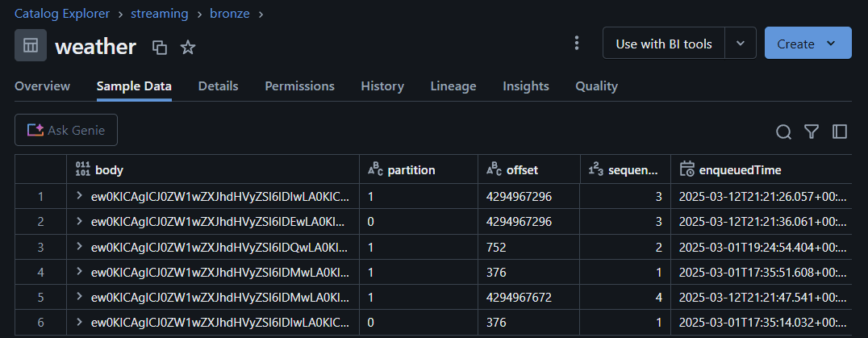Viewport: 868px width, 338px height.
Task: Select partition cell in row 2
Action: pos(419,221)
